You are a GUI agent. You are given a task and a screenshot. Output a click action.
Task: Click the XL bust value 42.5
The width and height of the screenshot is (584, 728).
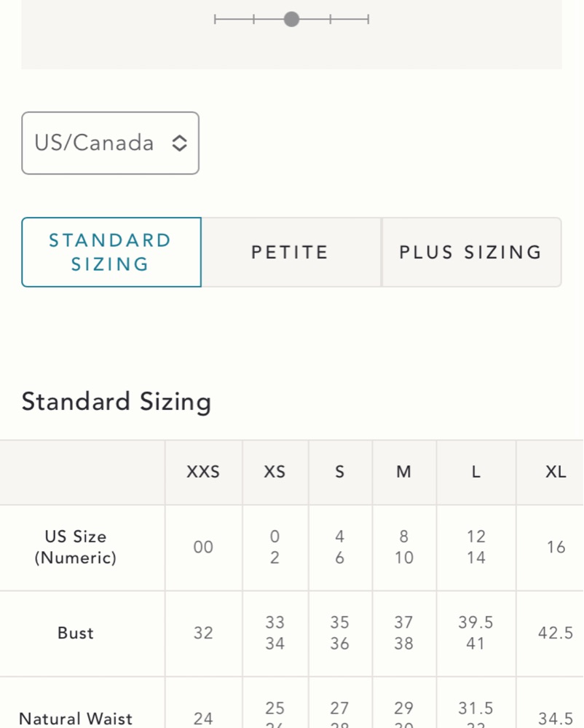pos(556,633)
